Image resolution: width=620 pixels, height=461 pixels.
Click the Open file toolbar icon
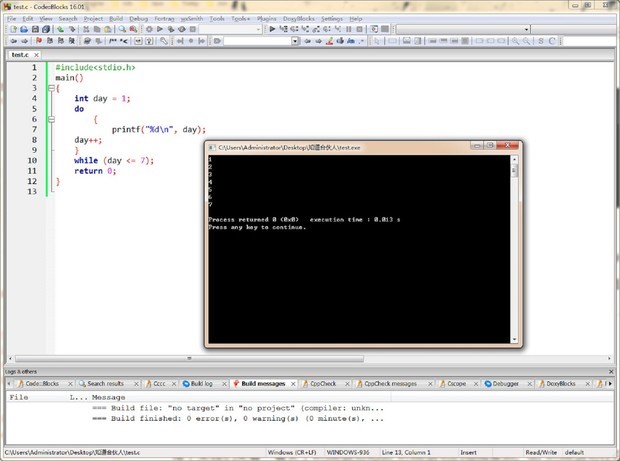(x=24, y=29)
